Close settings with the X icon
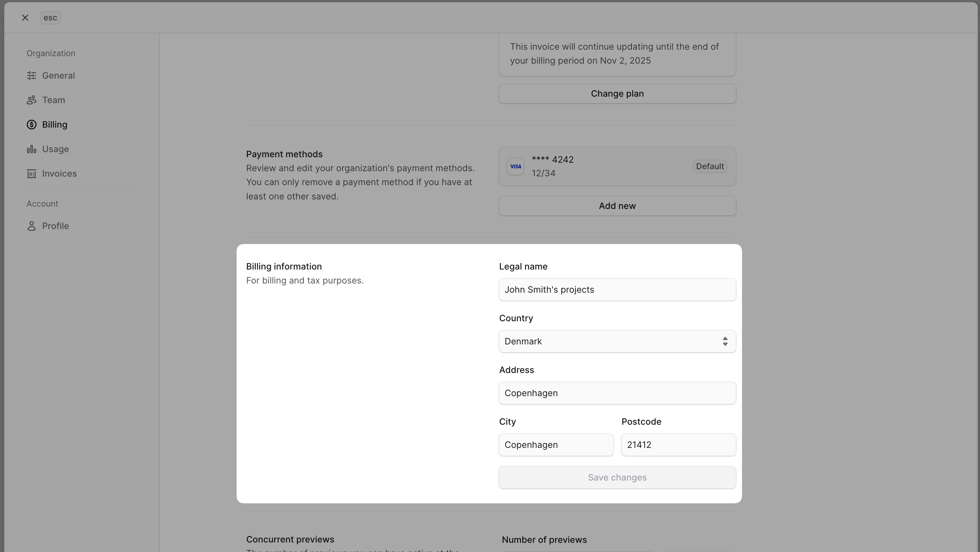Viewport: 980px width, 552px height. tap(25, 17)
